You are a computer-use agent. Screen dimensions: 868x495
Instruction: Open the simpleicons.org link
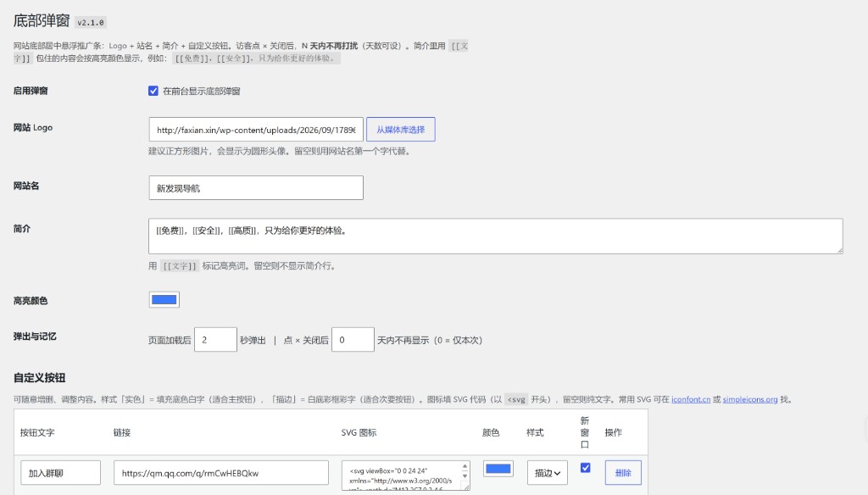(750, 399)
